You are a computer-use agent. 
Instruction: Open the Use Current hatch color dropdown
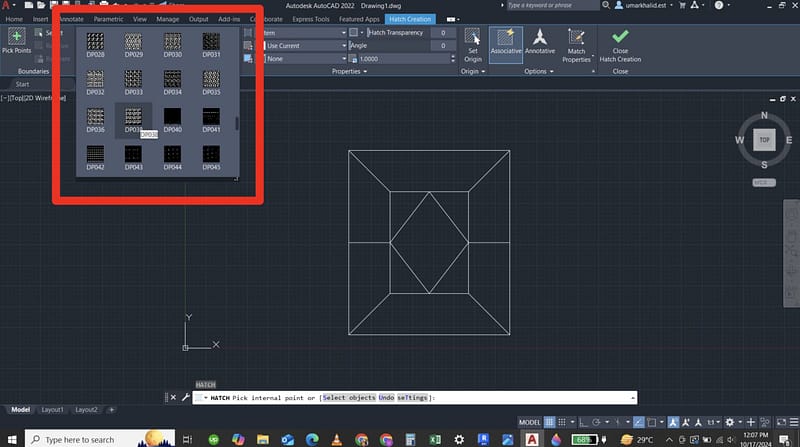[302, 46]
